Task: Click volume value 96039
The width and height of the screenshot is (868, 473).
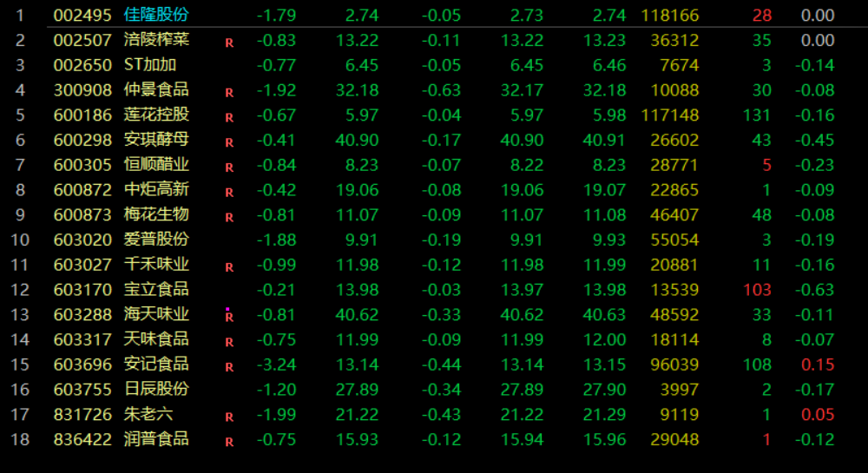Action: (674, 365)
